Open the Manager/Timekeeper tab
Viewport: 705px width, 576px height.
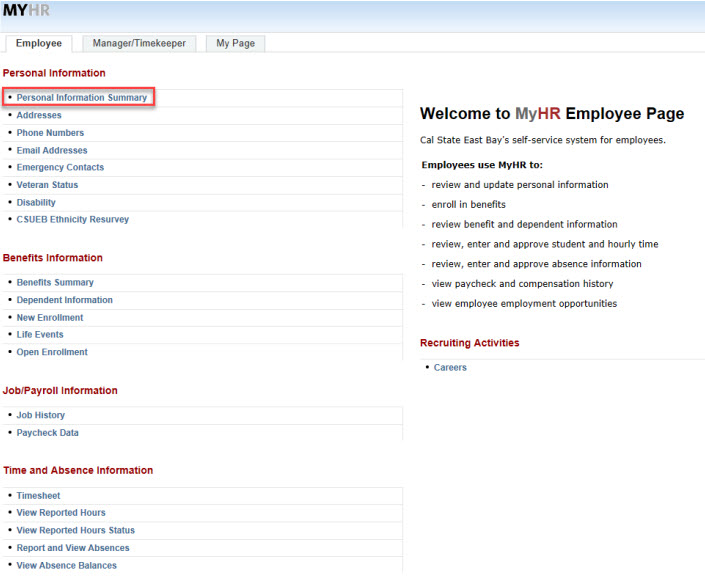[x=139, y=43]
